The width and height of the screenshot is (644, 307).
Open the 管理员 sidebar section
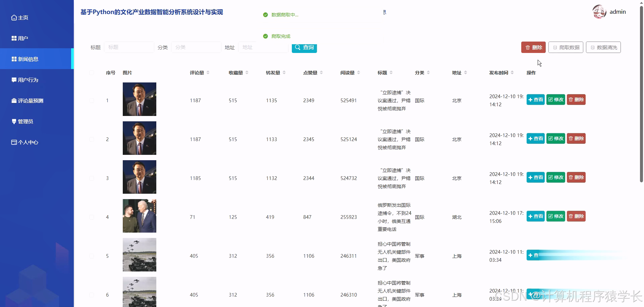24,121
